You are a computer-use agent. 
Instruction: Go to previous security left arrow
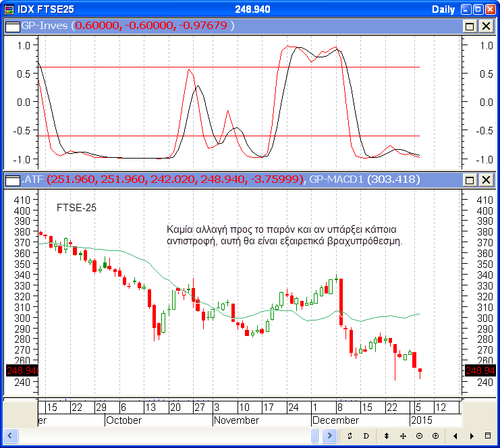(455, 436)
